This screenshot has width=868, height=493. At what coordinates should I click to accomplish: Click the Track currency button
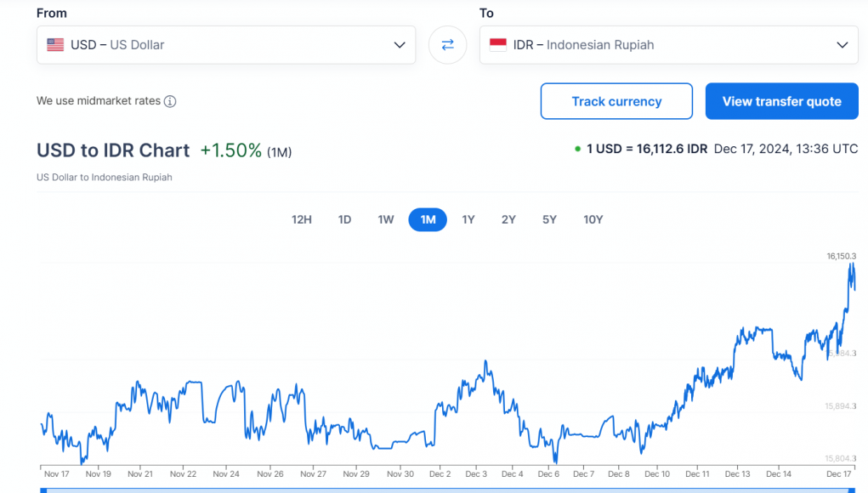tap(616, 101)
